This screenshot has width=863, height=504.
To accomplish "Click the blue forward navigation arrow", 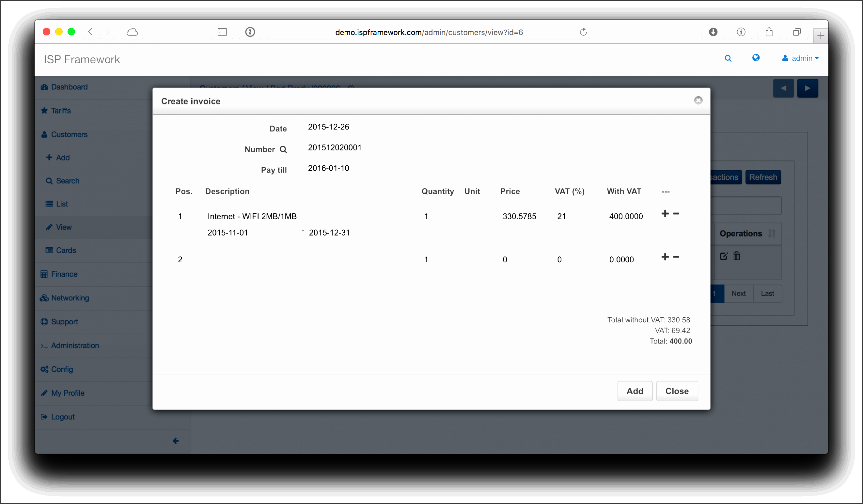I will point(808,88).
